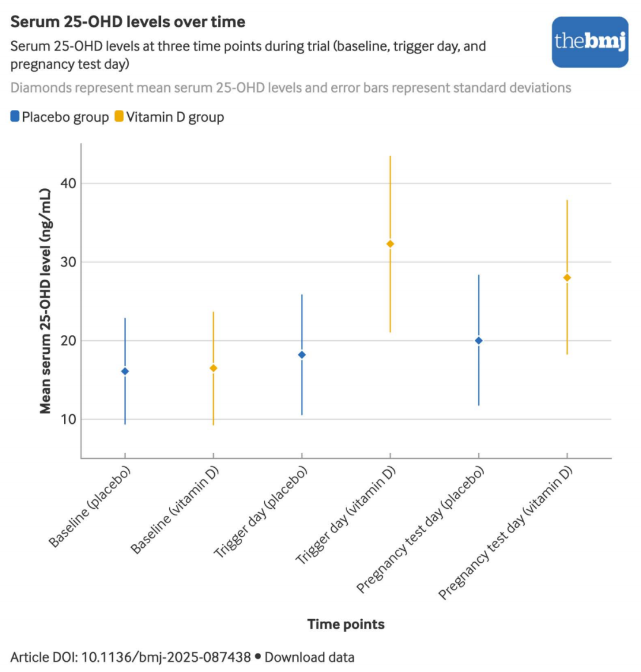Click the Article DOI text
This screenshot has height=672, width=641.
[131, 657]
